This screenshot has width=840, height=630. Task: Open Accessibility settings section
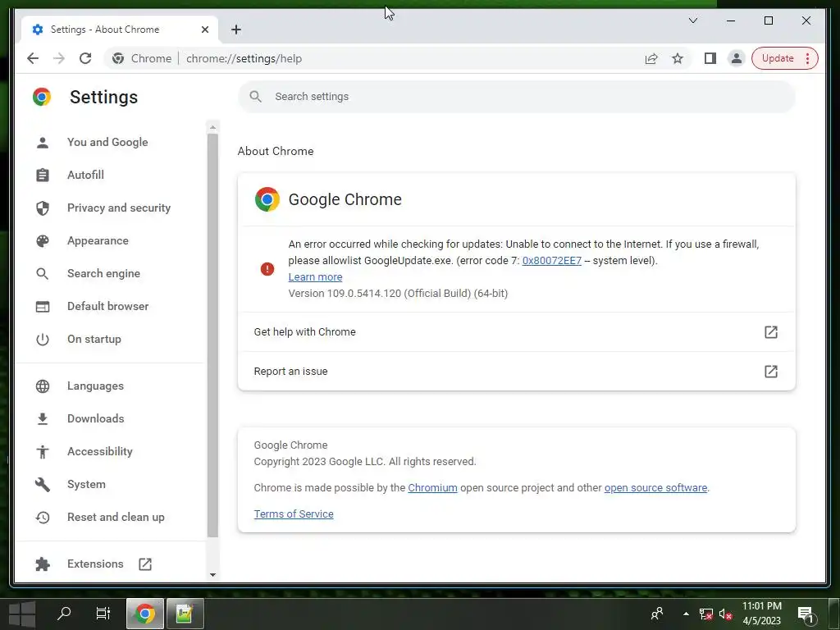[99, 451]
